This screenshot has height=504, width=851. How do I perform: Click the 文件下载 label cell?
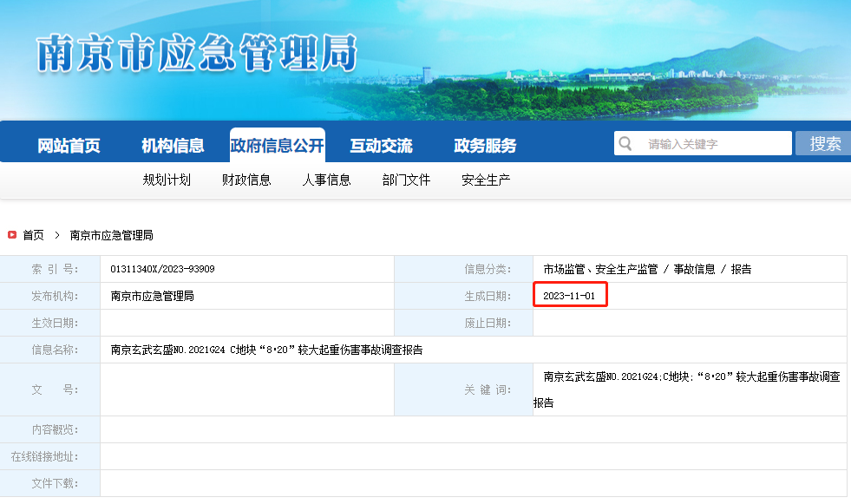point(50,483)
